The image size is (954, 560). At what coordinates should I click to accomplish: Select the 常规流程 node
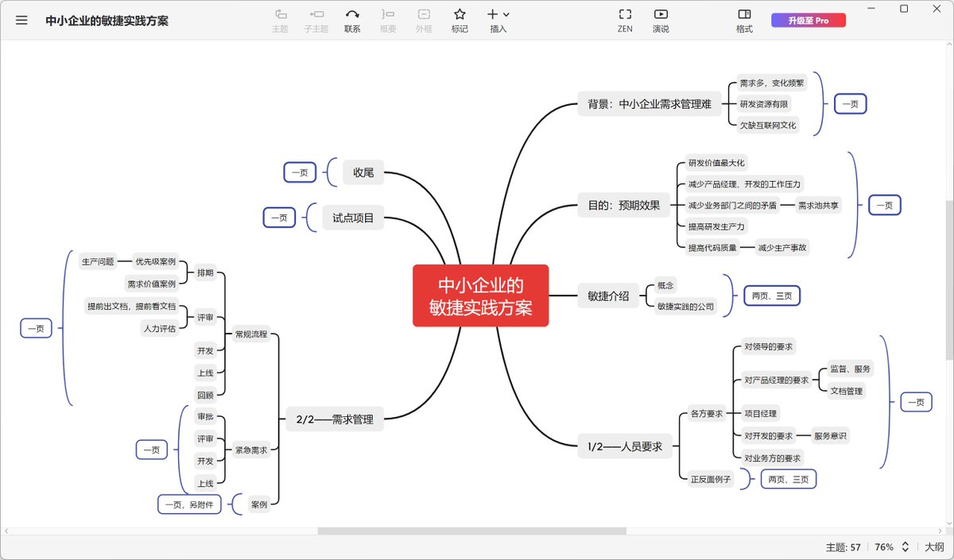click(x=250, y=334)
